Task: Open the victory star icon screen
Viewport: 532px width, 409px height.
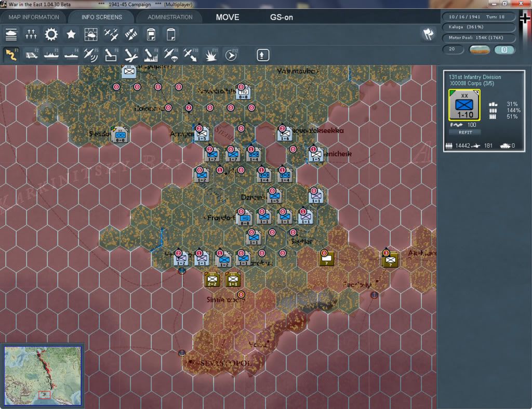Action: pos(71,34)
